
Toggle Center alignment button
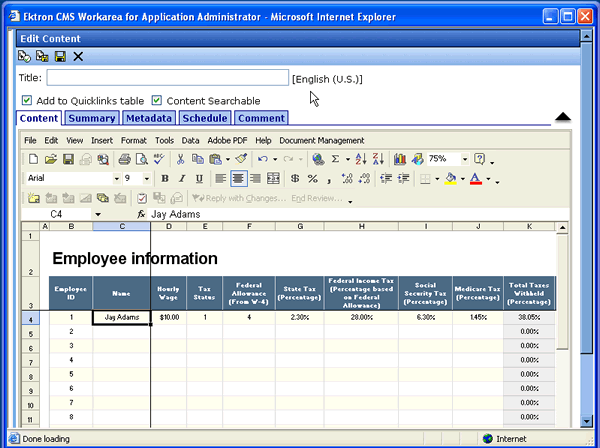coord(238,178)
